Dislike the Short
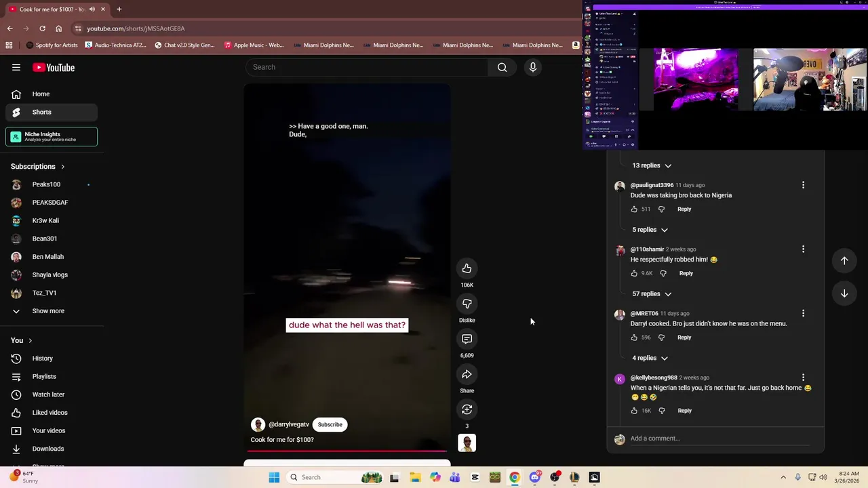Screen dimensions: 868x488 pos(467,304)
